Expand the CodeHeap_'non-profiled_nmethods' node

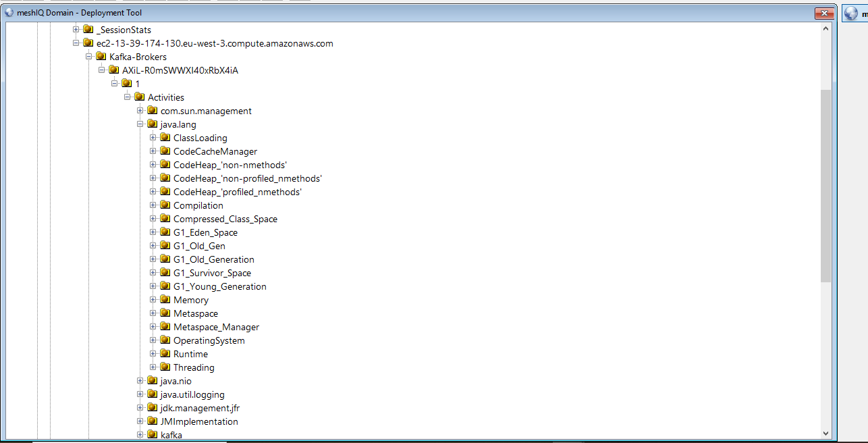click(x=153, y=178)
